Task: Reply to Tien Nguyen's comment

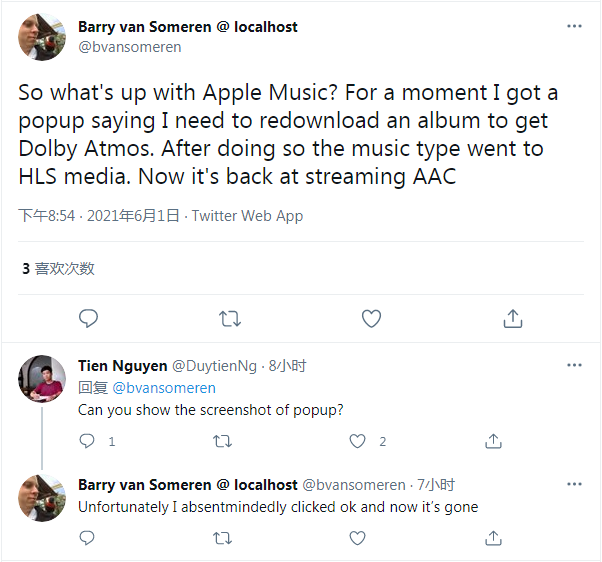Action: (x=88, y=441)
